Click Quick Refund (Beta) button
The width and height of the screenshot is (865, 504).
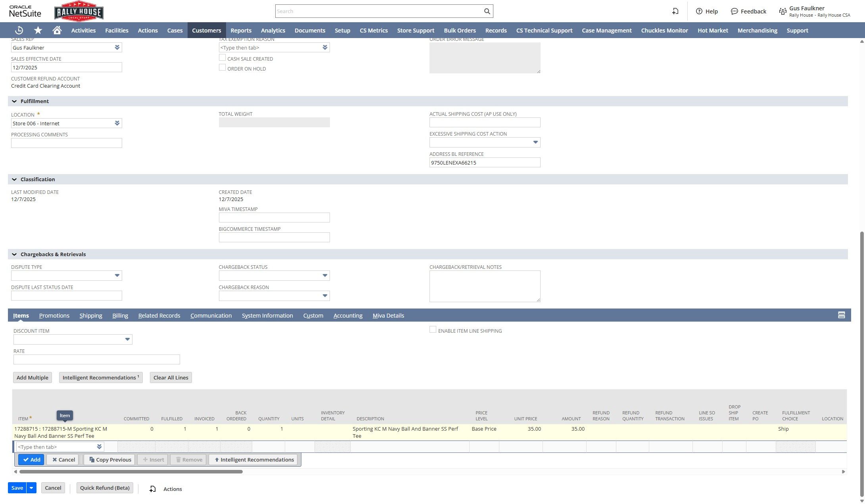105,488
